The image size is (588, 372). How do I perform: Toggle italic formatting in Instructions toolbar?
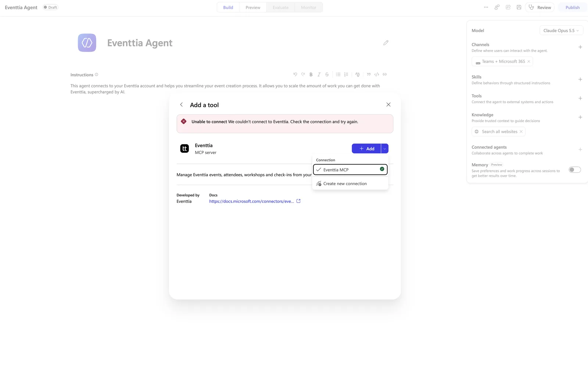(319, 75)
